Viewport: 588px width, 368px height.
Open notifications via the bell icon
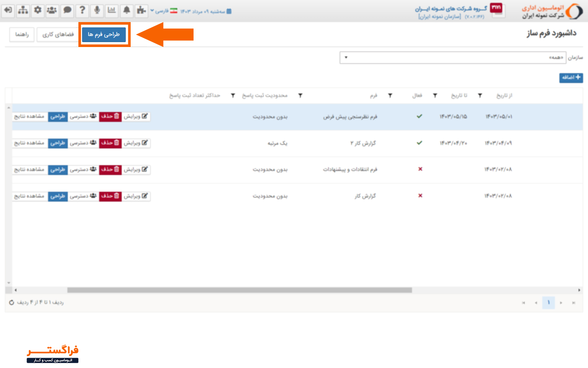click(127, 11)
